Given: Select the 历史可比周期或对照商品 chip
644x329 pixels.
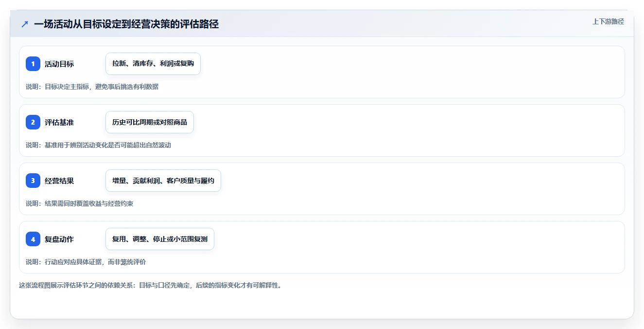Looking at the screenshot, I should pos(150,122).
